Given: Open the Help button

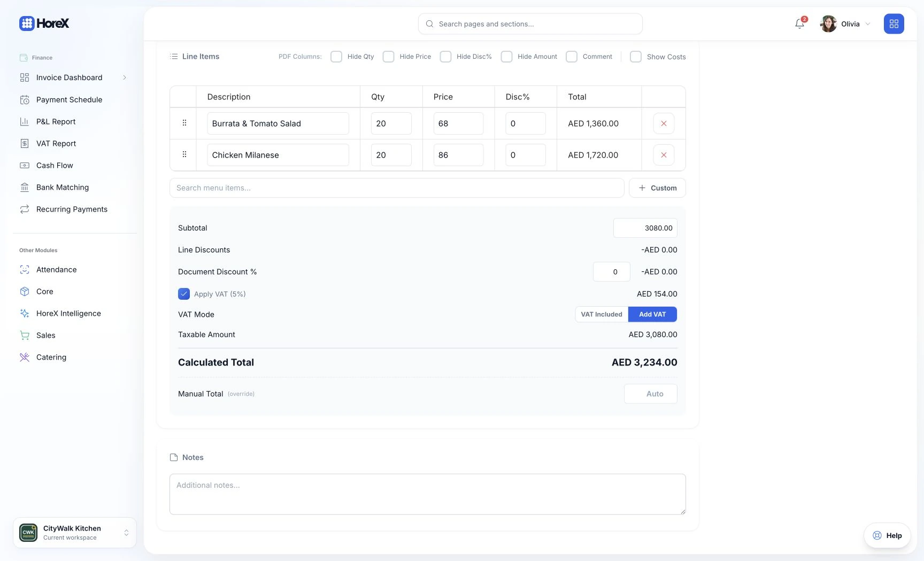Looking at the screenshot, I should (x=887, y=535).
